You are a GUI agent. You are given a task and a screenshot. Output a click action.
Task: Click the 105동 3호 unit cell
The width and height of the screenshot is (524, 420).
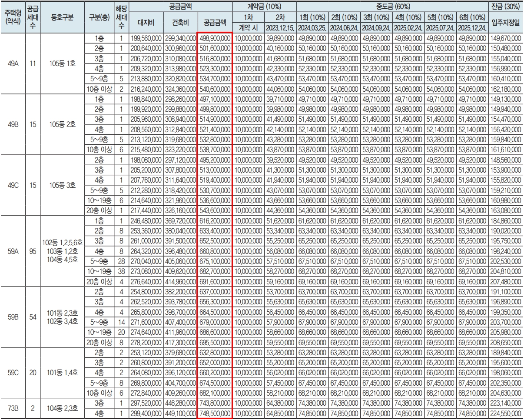pos(63,186)
